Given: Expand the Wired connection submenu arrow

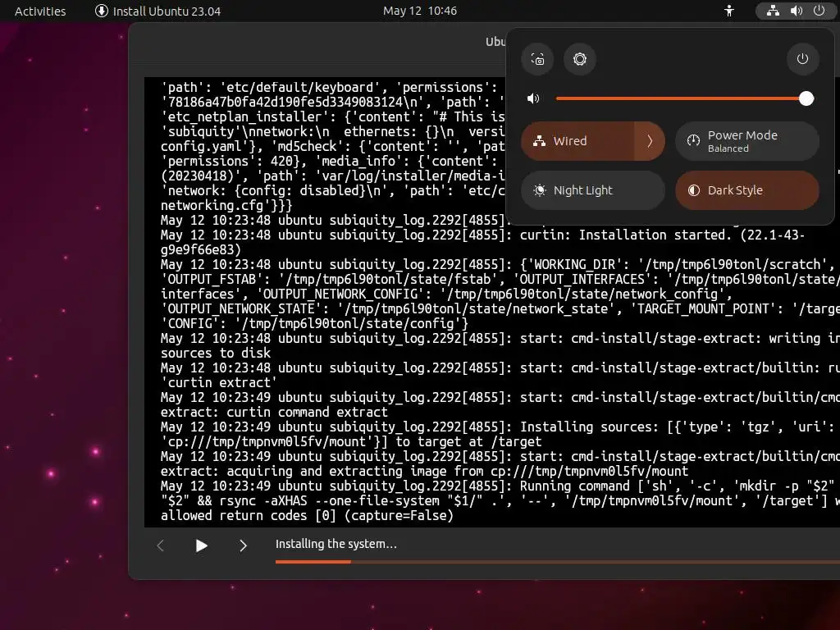Looking at the screenshot, I should tap(650, 141).
